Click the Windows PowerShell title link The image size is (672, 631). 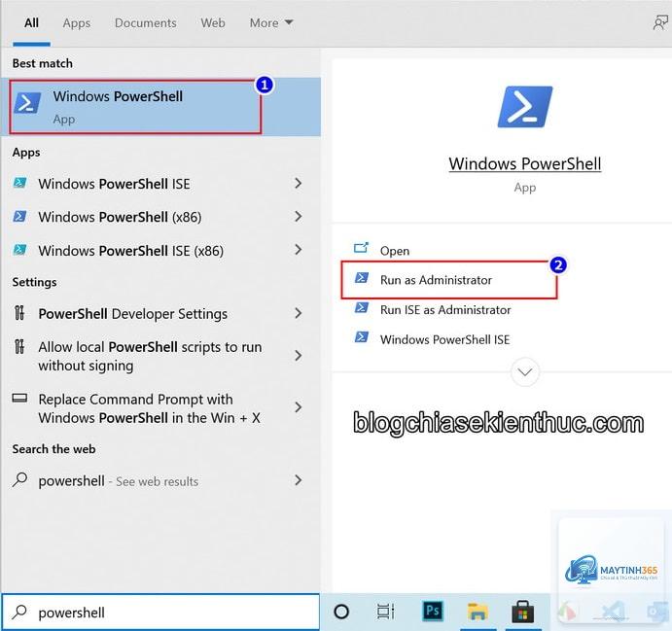coord(525,163)
